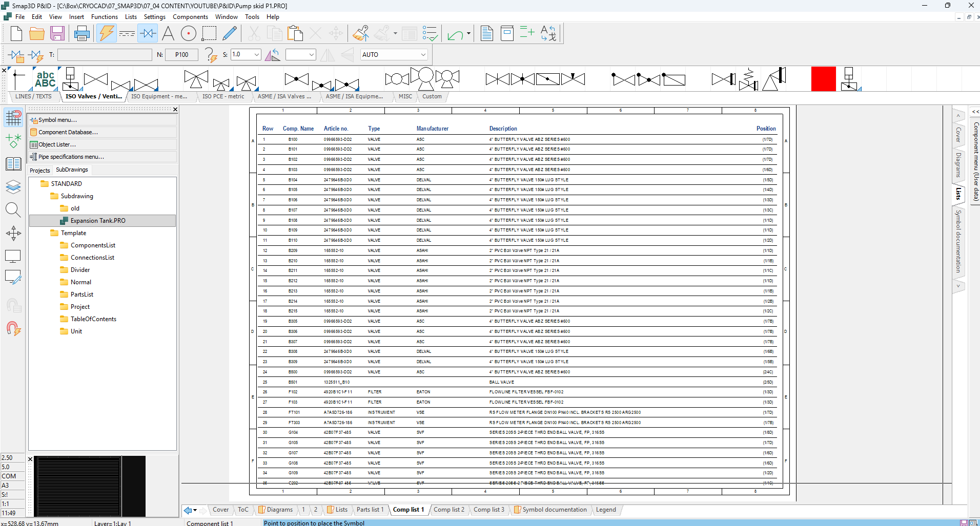Click the green Undo arrow
This screenshot has width=980, height=526.
pyautogui.click(x=455, y=35)
